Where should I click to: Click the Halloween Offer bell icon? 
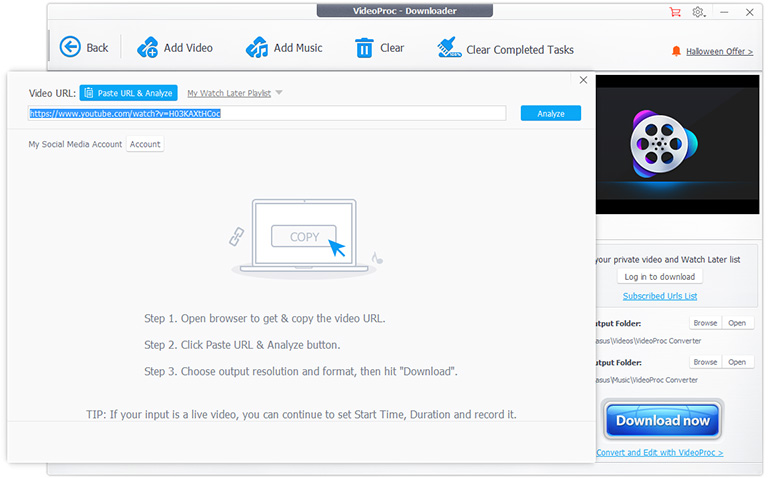pyautogui.click(x=676, y=51)
